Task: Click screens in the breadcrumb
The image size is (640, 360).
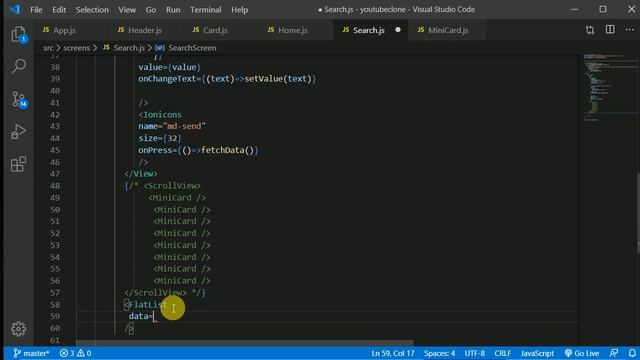Action: click(x=76, y=48)
